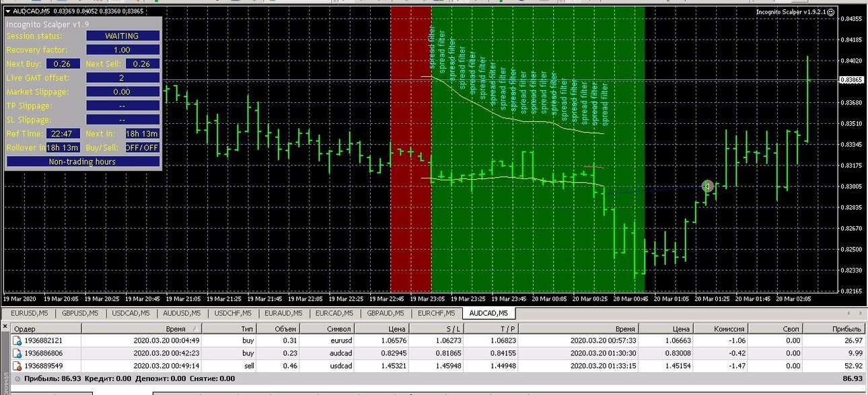
Task: Click the Своп column header
Action: click(774, 329)
